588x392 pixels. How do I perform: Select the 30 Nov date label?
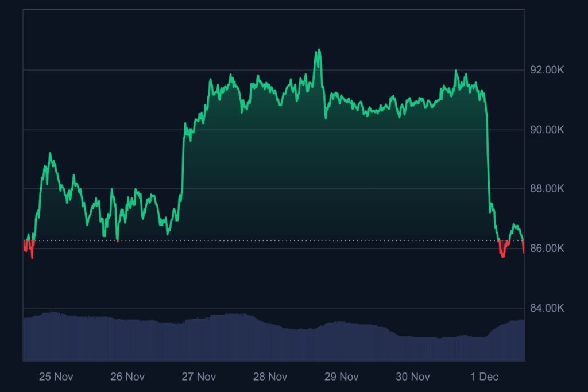point(413,377)
